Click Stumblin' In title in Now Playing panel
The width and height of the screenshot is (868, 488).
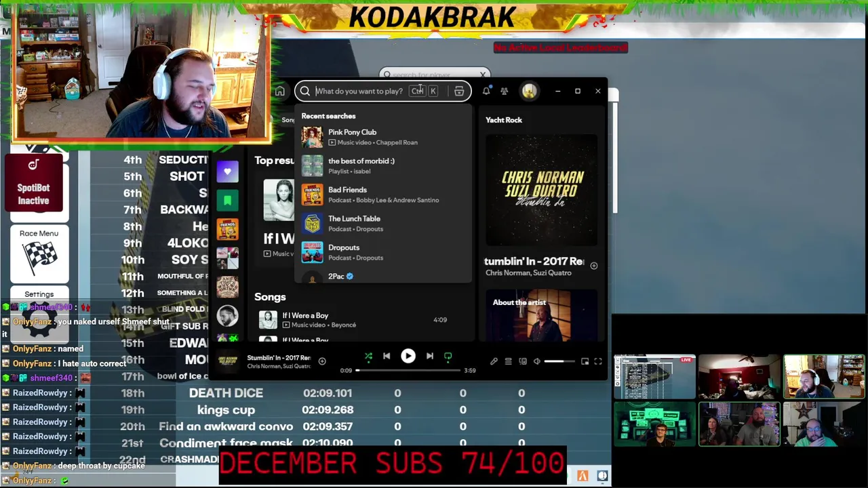(534, 261)
